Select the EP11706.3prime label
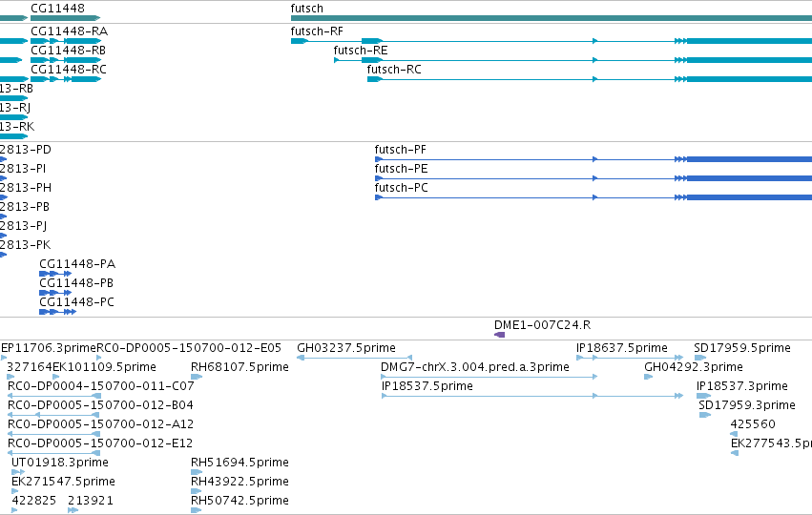 point(50,348)
